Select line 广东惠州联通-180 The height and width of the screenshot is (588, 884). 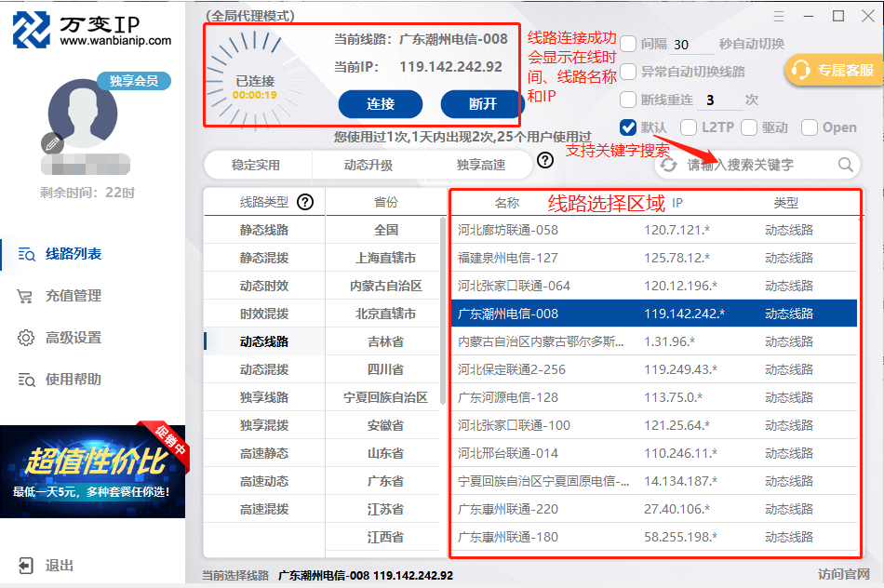pos(654,537)
